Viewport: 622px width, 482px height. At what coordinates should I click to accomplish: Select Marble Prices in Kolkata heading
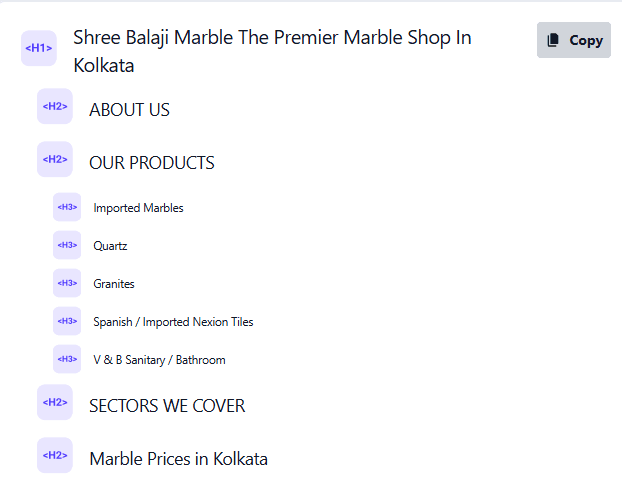click(x=178, y=459)
